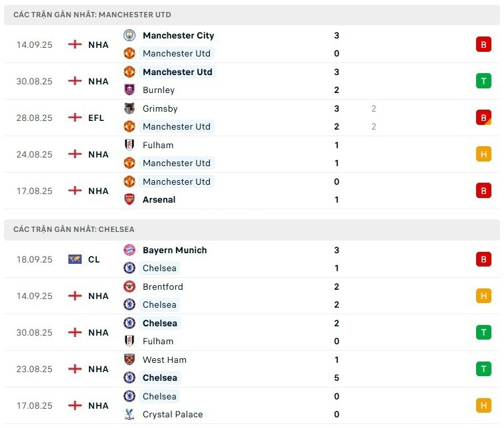Click the Grimsby club crest icon

[x=129, y=108]
